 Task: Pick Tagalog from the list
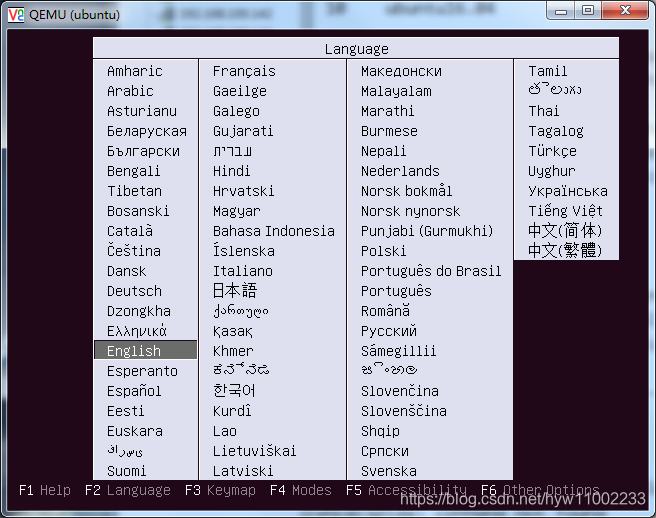pyautogui.click(x=556, y=131)
